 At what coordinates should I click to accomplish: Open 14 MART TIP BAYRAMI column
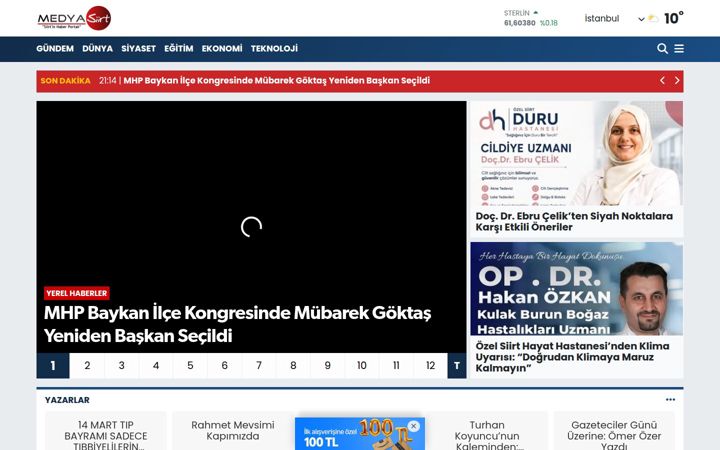coord(106,435)
